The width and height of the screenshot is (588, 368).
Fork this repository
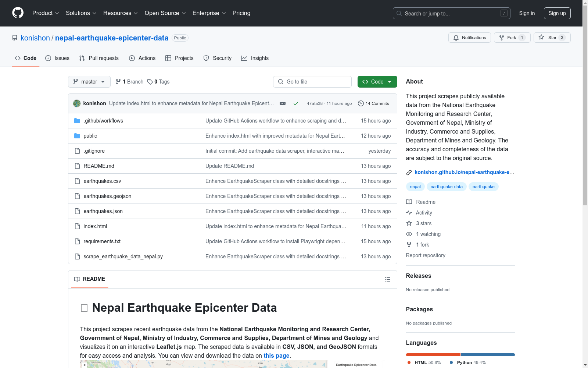pos(512,38)
